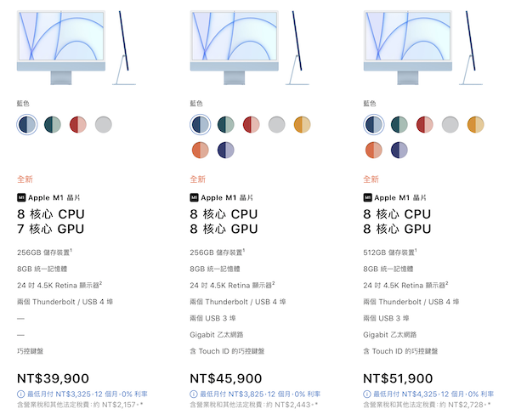Open info icon beside NT$4,325 monthly payment

367,394
